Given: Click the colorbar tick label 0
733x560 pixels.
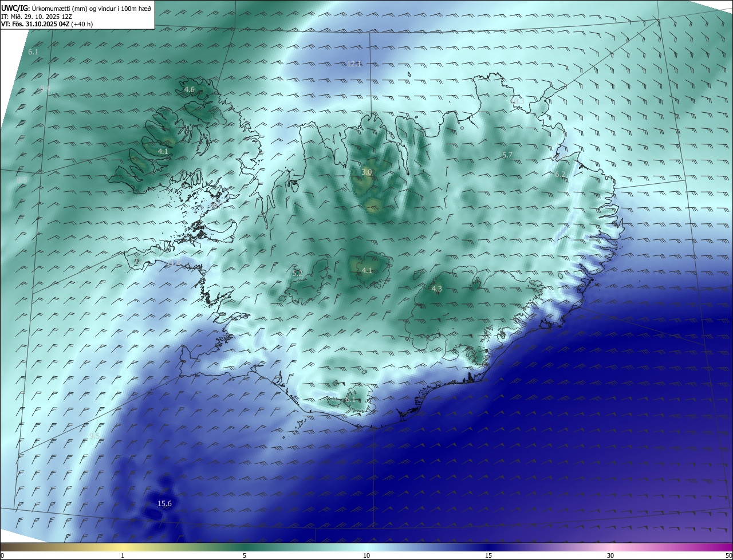Looking at the screenshot, I should coord(2,556).
